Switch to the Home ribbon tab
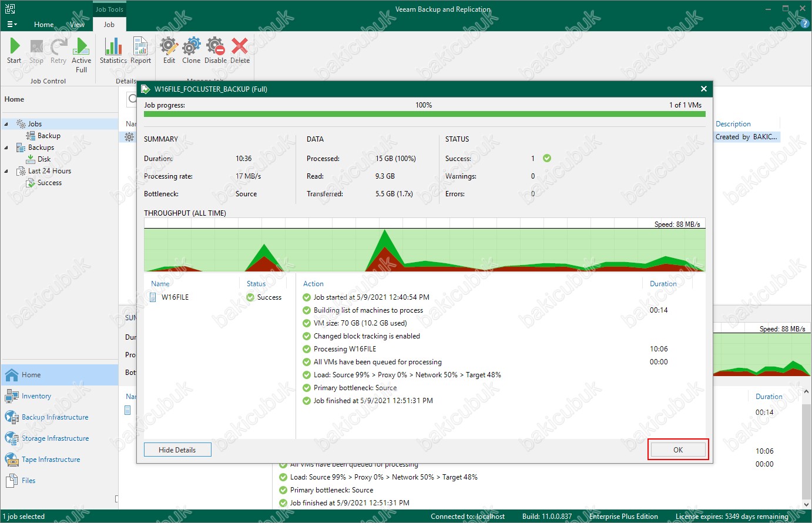The image size is (812, 523). coord(43,24)
